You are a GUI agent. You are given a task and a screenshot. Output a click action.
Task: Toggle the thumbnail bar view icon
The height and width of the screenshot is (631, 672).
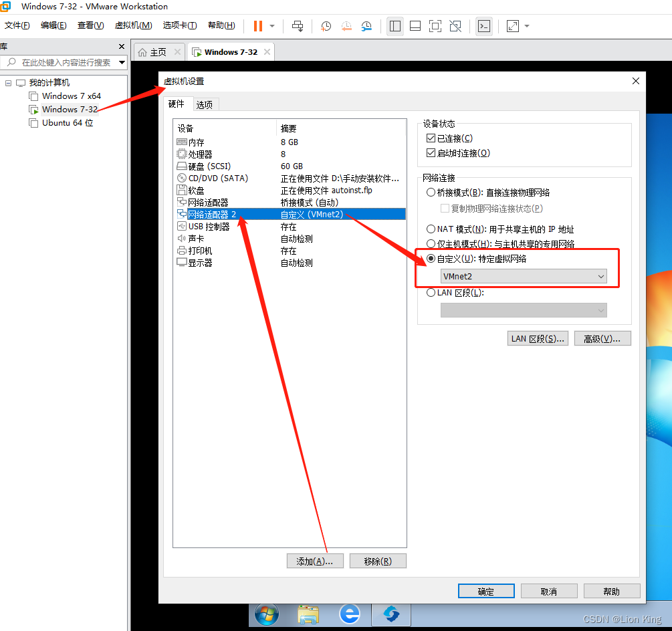click(415, 26)
